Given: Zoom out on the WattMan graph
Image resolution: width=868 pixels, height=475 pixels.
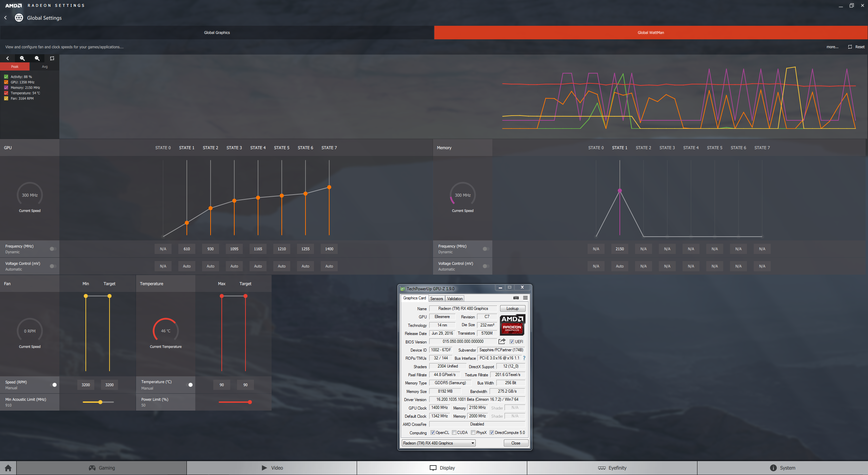Looking at the screenshot, I should click(37, 58).
